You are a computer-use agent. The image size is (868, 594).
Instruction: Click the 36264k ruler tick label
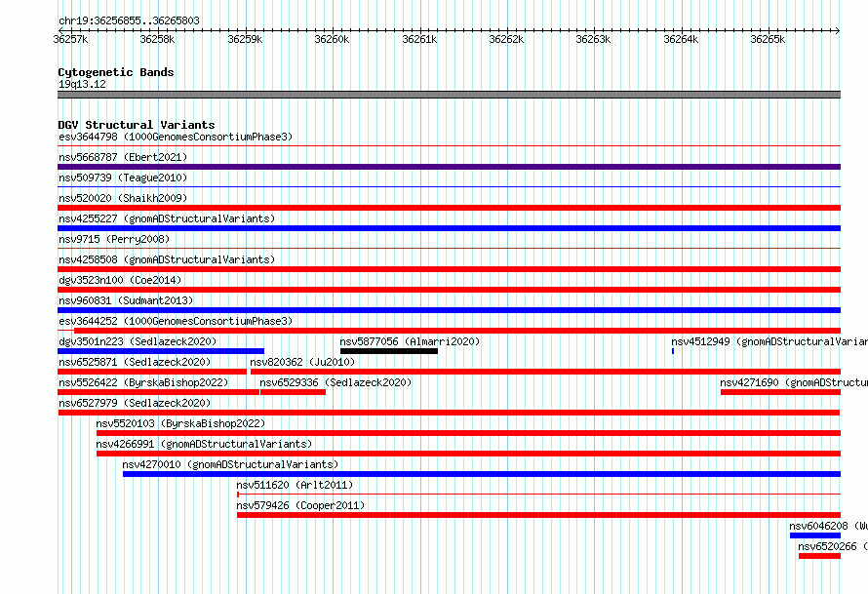pyautogui.click(x=681, y=39)
